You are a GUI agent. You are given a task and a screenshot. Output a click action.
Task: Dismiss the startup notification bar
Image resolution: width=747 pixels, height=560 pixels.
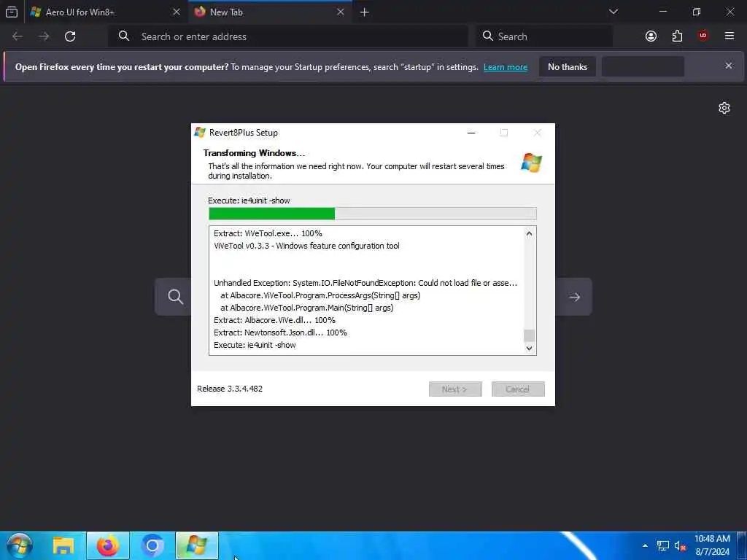pos(729,66)
